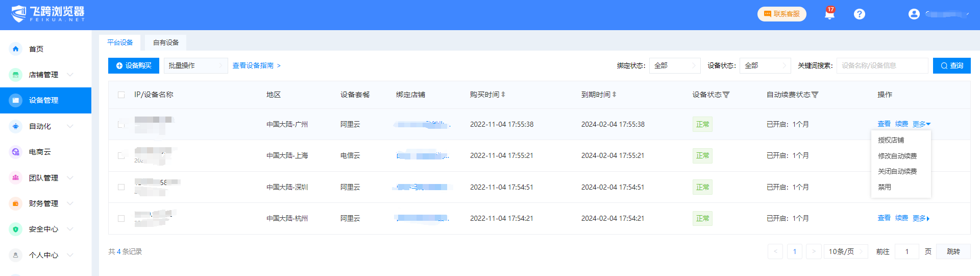Image resolution: width=980 pixels, height=276 pixels.
Task: Click 续费 in the 广州 device row
Action: [901, 124]
